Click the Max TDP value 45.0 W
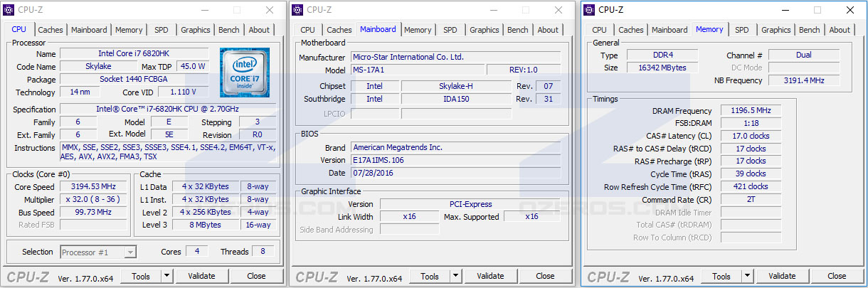Screen dimensions: 868x288 [x=192, y=66]
